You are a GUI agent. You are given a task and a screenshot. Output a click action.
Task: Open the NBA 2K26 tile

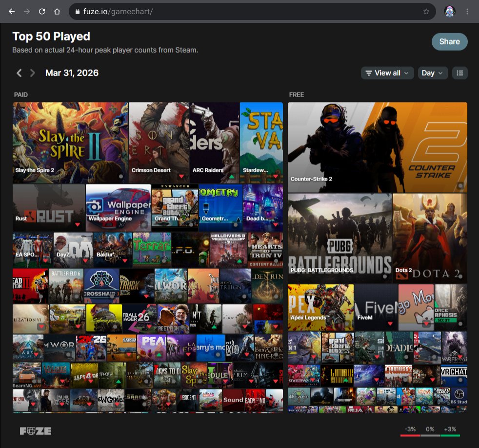point(91,348)
